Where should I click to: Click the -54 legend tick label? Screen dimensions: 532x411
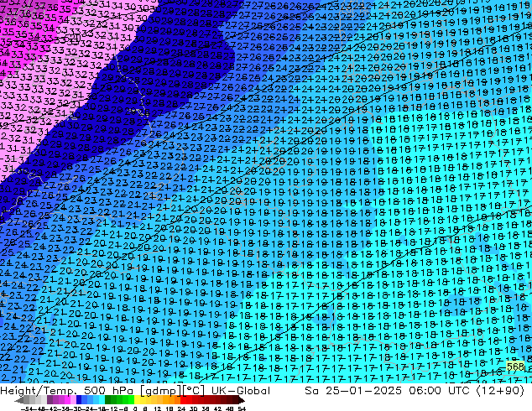[x=27, y=408]
